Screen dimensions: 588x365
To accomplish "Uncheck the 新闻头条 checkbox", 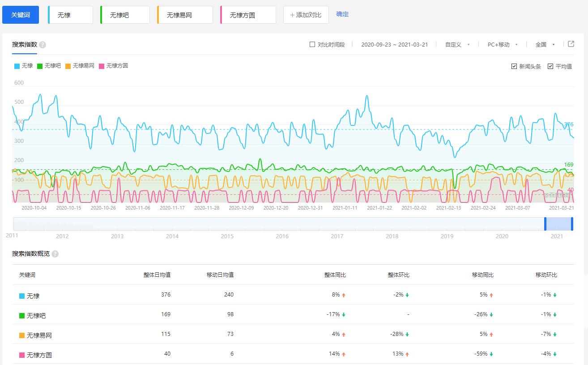I will pyautogui.click(x=514, y=66).
